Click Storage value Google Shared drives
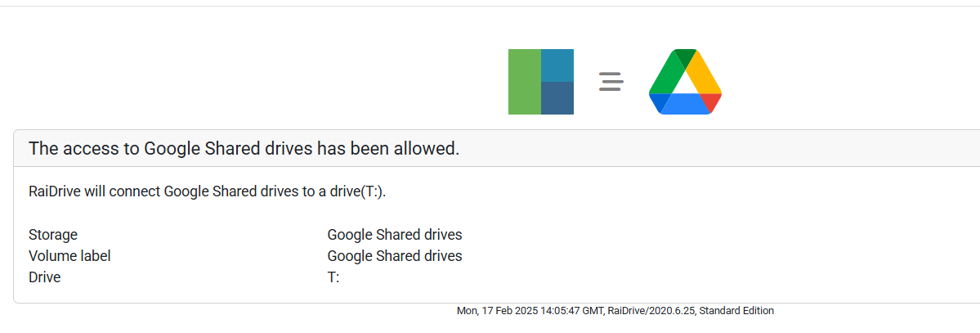980x333 pixels. click(395, 235)
